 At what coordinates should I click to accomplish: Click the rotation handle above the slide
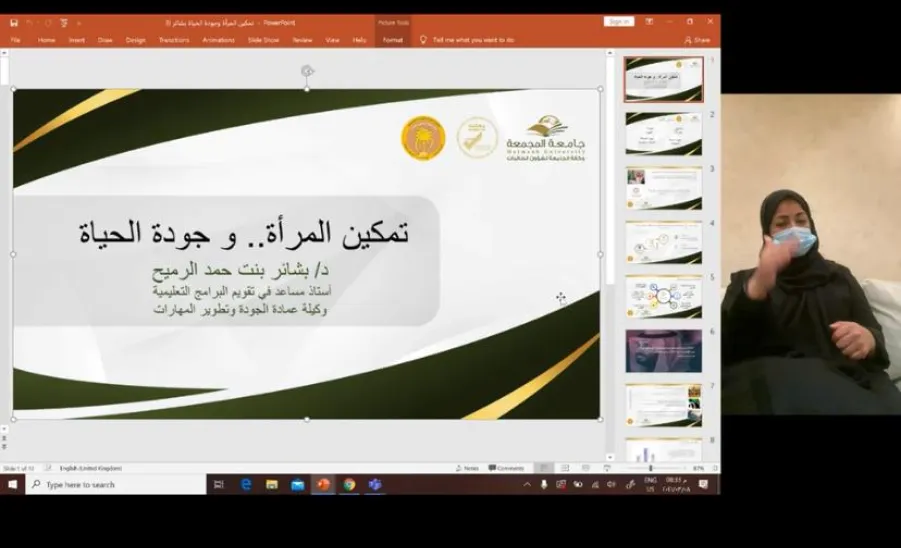click(x=307, y=71)
